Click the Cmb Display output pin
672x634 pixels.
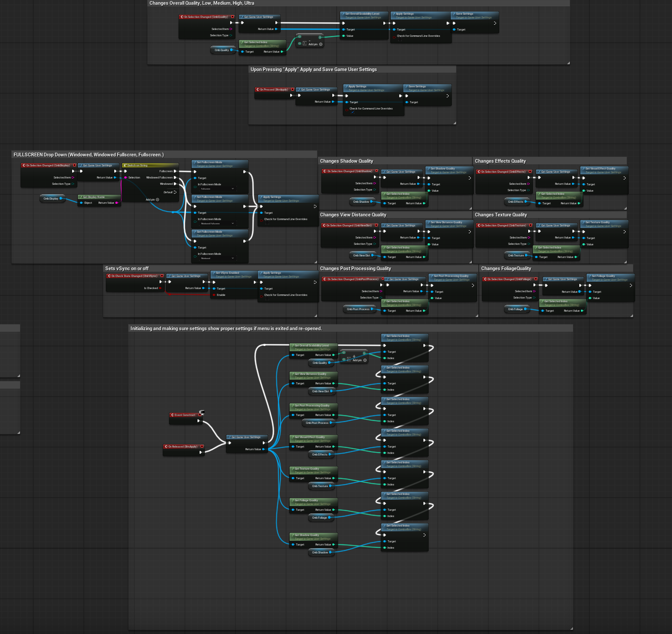point(61,199)
